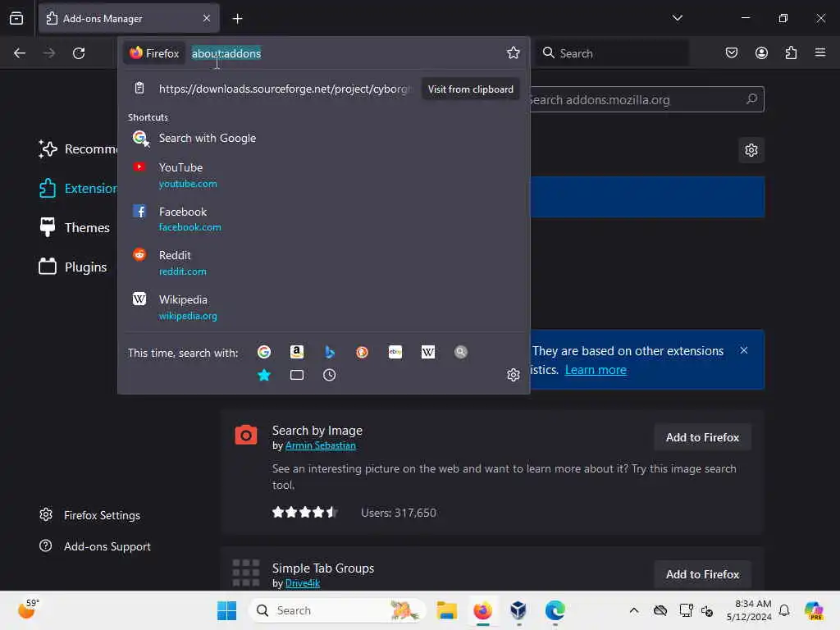Screen dimensions: 840x630
Task: Close the Add-ons Manager tab
Action: coord(207,19)
